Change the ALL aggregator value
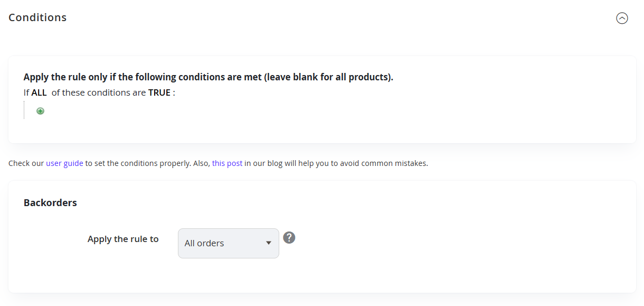 click(39, 92)
